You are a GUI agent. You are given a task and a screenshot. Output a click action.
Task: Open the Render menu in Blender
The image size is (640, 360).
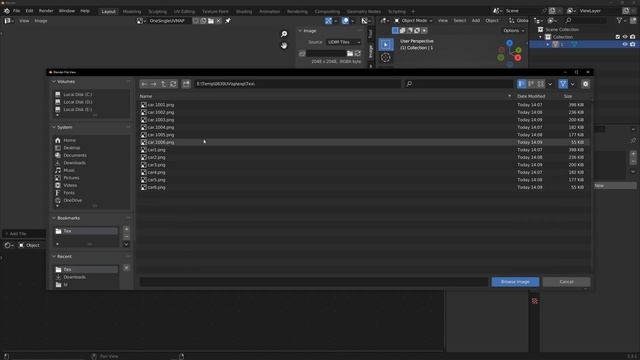coord(46,11)
